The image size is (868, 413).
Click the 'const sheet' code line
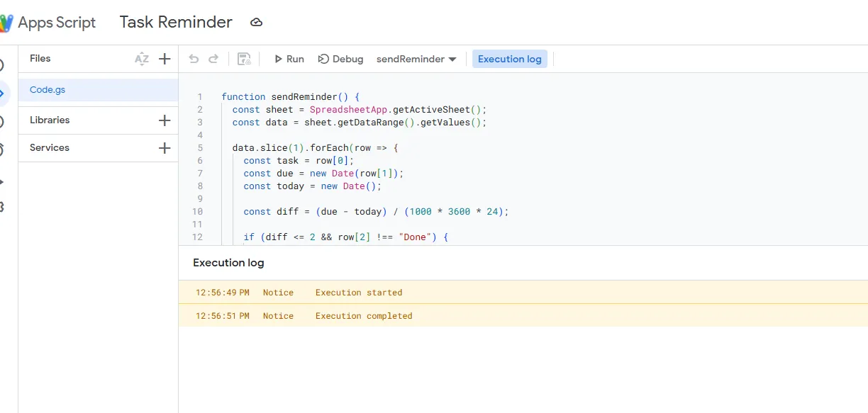coord(360,109)
